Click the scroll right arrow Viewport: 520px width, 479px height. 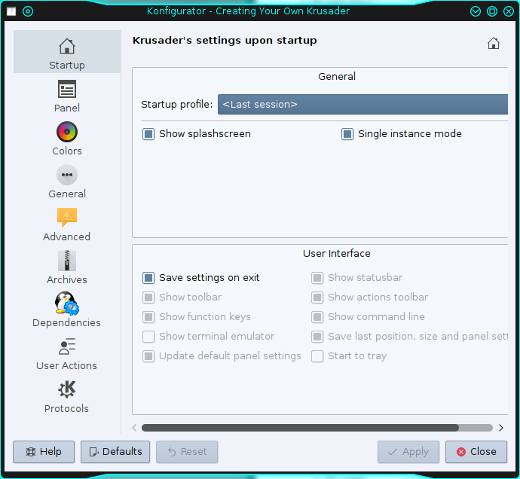pos(501,428)
